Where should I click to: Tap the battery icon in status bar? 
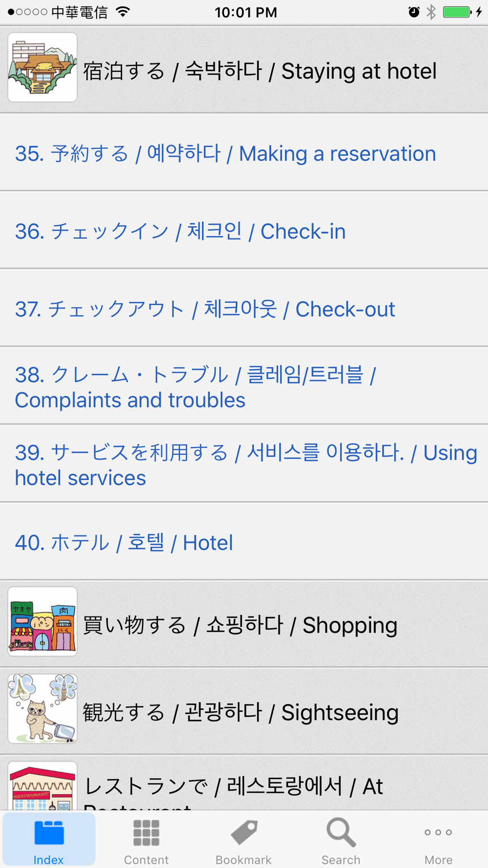click(457, 12)
